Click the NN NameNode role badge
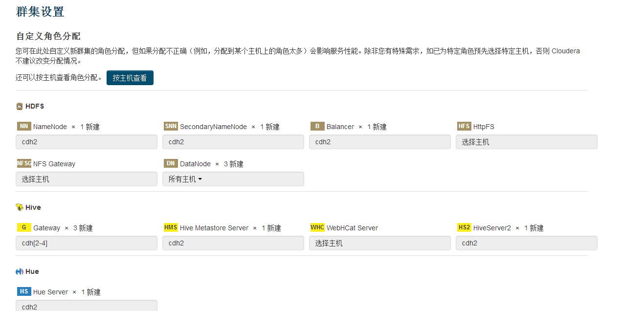This screenshot has width=644, height=311. tap(24, 126)
